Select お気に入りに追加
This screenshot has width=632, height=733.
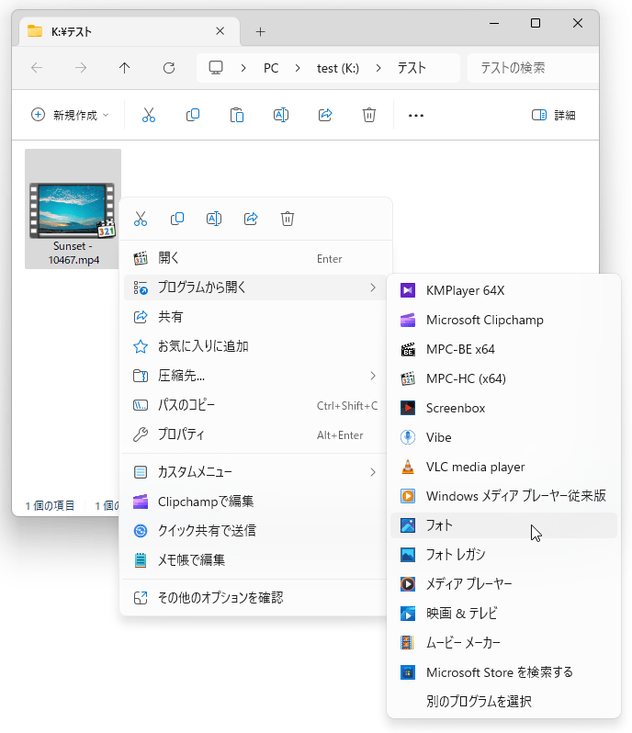point(255,346)
